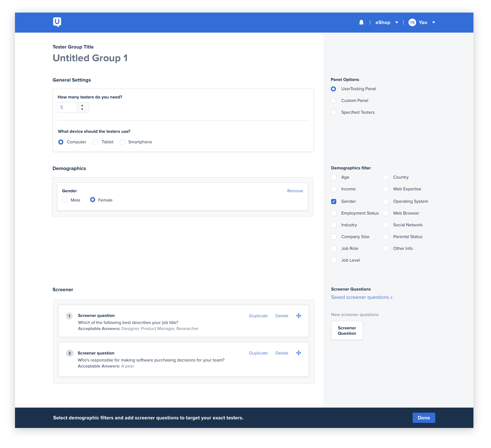Click the UserTesting logo icon
Viewport: 491px width, 448px height.
coord(57,22)
